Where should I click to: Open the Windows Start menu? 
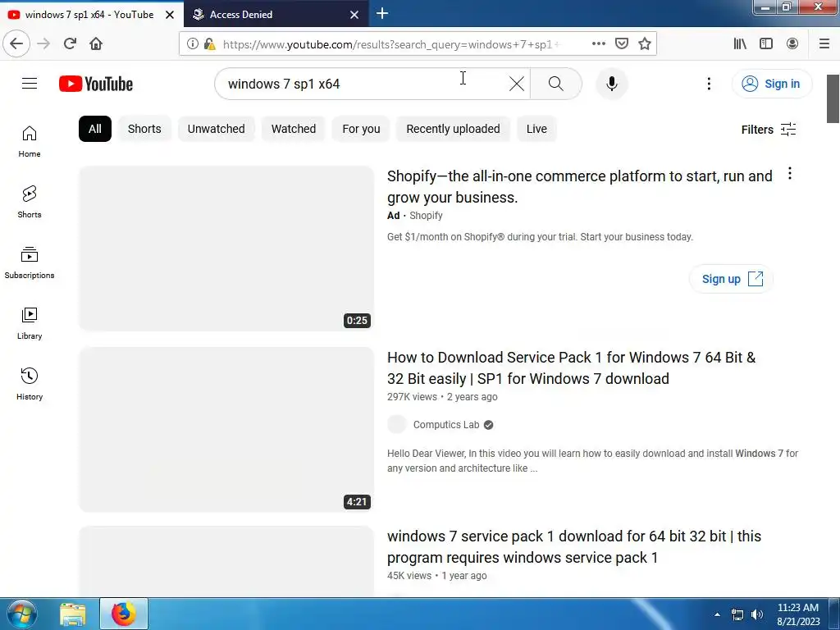[21, 614]
